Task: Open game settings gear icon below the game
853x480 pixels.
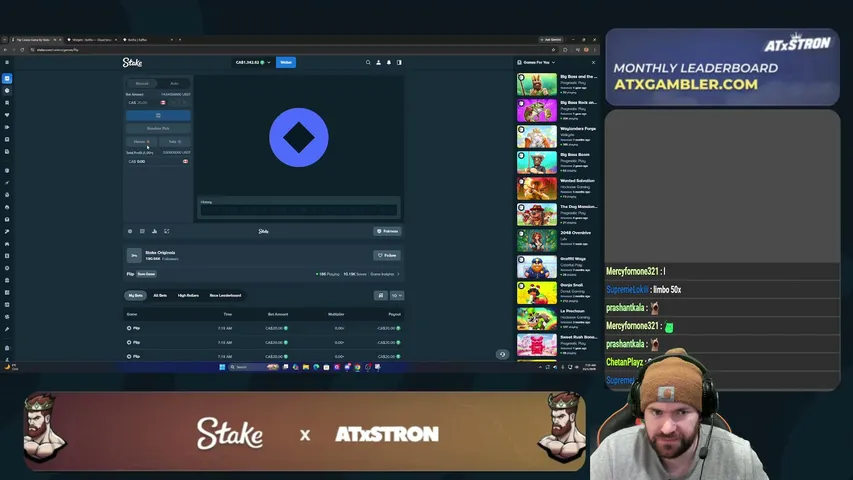Action: [130, 231]
